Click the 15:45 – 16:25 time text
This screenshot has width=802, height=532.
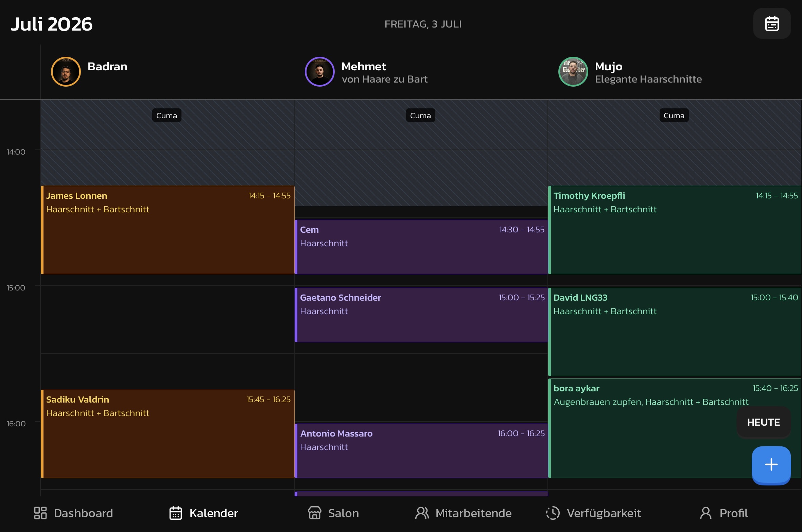pyautogui.click(x=268, y=400)
